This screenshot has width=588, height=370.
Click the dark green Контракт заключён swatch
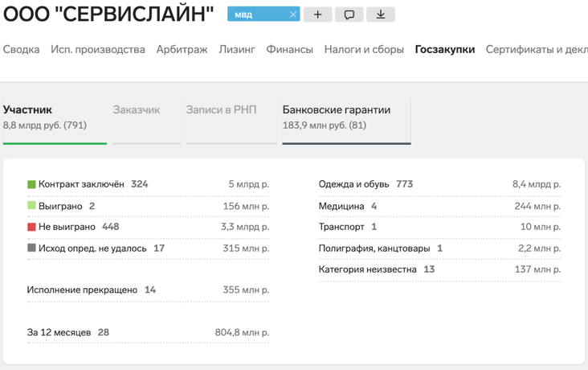pyautogui.click(x=31, y=184)
